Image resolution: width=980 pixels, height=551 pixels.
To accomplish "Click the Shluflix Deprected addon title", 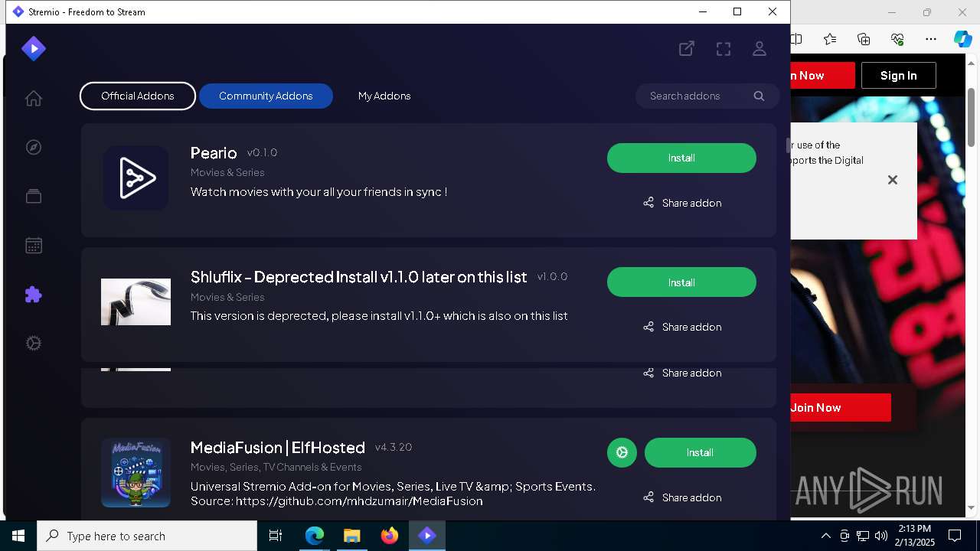I will click(x=358, y=277).
